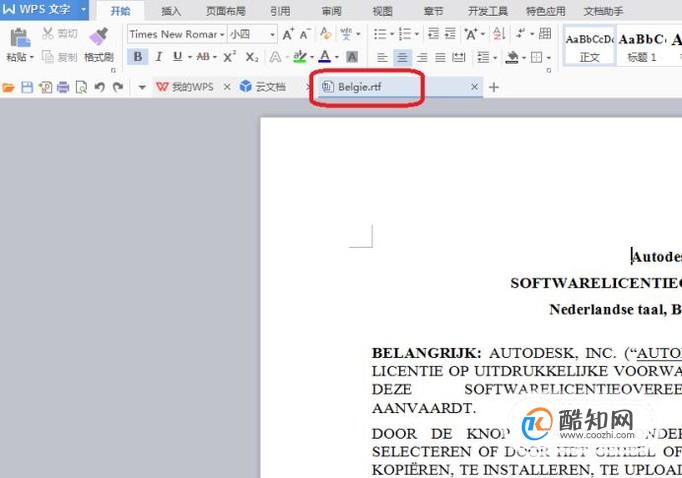The image size is (682, 478).
Task: Click the Cut (剪切) scissors icon
Action: [48, 33]
